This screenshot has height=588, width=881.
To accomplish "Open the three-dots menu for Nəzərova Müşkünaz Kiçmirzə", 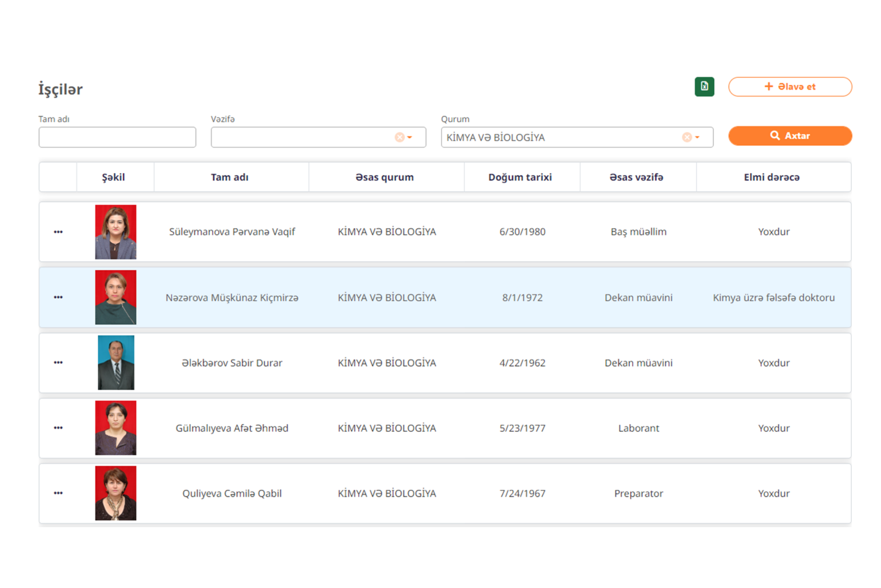I will 58,297.
